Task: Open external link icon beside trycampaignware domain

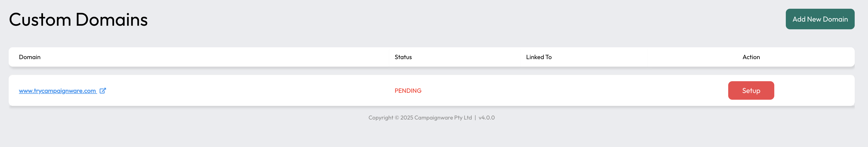Action: tap(103, 90)
